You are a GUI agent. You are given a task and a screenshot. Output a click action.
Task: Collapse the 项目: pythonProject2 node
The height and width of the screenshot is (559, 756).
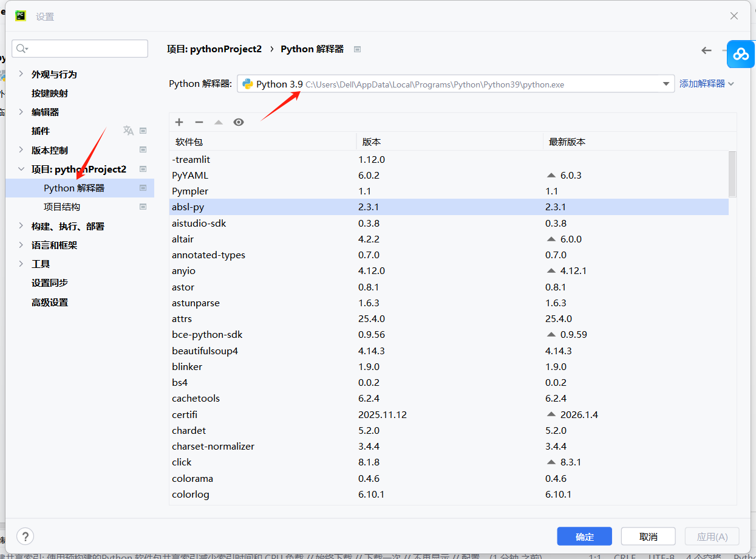pyautogui.click(x=21, y=169)
